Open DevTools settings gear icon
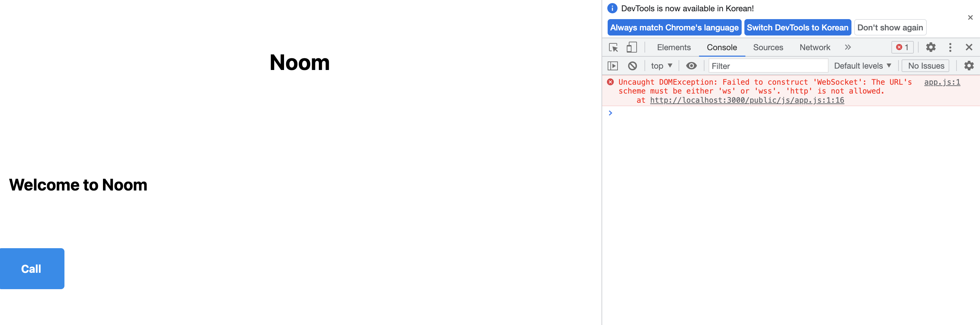This screenshot has height=325, width=980. [931, 47]
